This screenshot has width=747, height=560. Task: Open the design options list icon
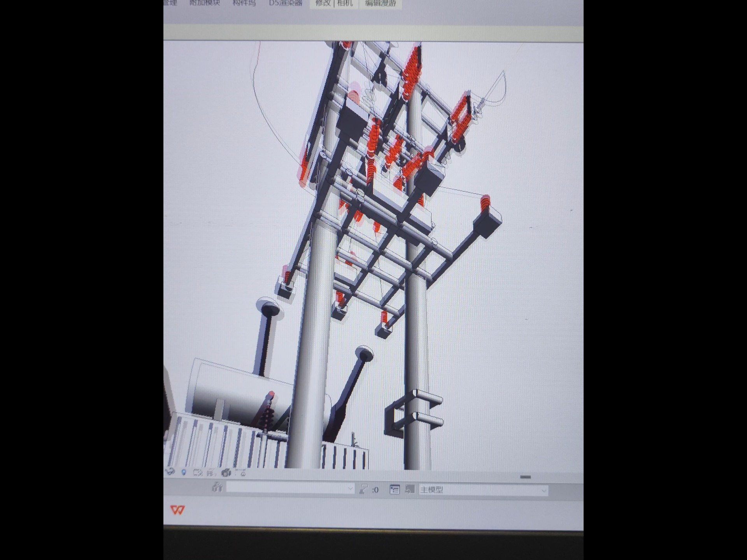395,490
